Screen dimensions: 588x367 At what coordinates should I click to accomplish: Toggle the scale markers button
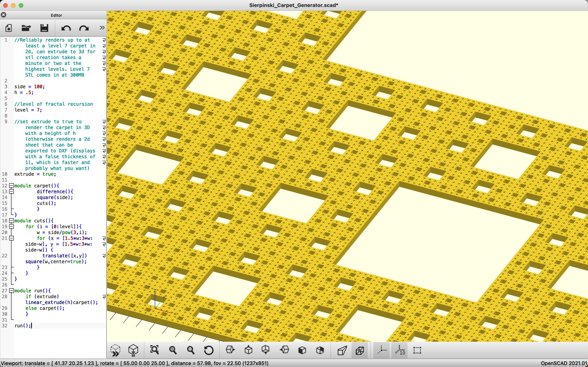pyautogui.click(x=400, y=350)
